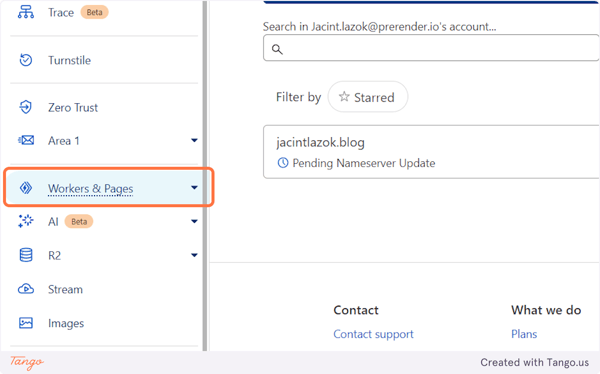
Task: Open the Trace menu item
Action: tap(61, 12)
